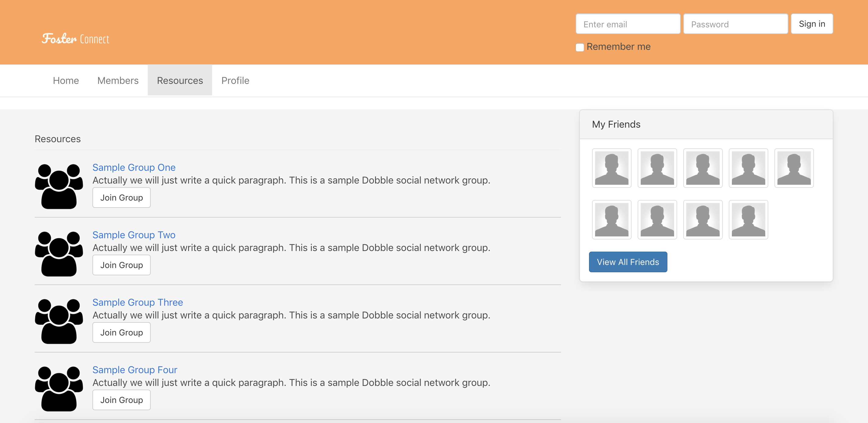This screenshot has height=423, width=868.
Task: Open the Members tab
Action: (118, 81)
